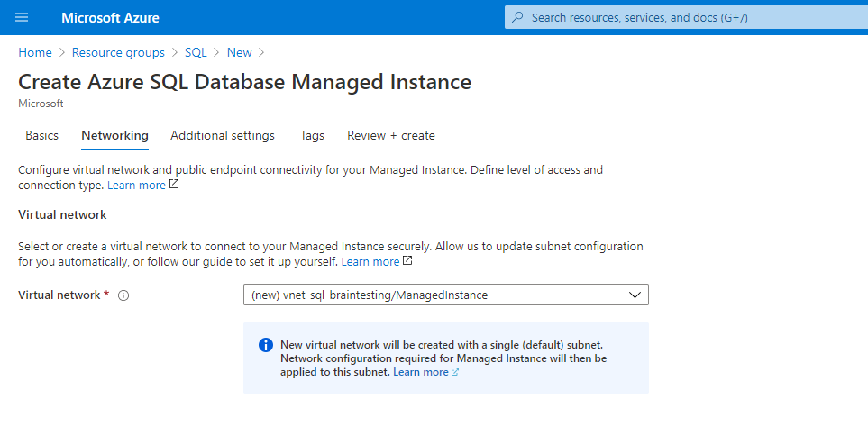Click the Virtual network field label
This screenshot has height=426, width=868.
tap(59, 295)
